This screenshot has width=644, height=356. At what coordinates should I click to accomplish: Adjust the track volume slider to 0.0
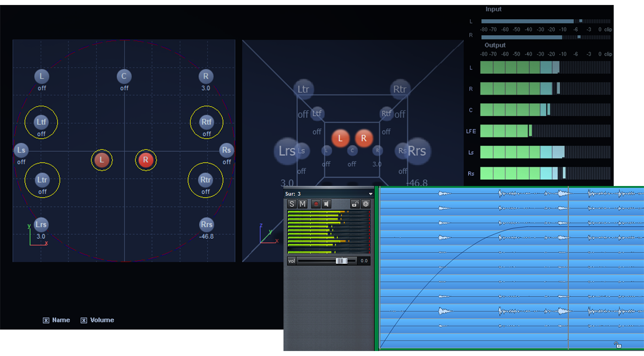pyautogui.click(x=342, y=261)
